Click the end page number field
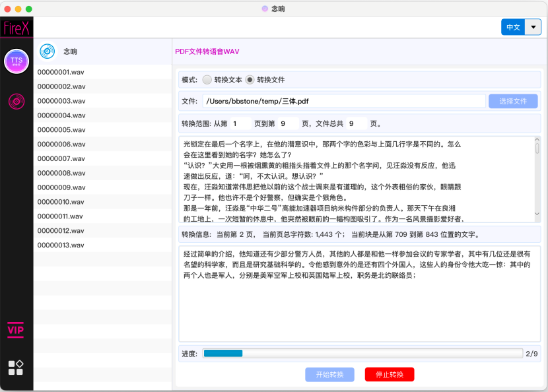Image resolution: width=548 pixels, height=392 pixels. click(x=288, y=123)
